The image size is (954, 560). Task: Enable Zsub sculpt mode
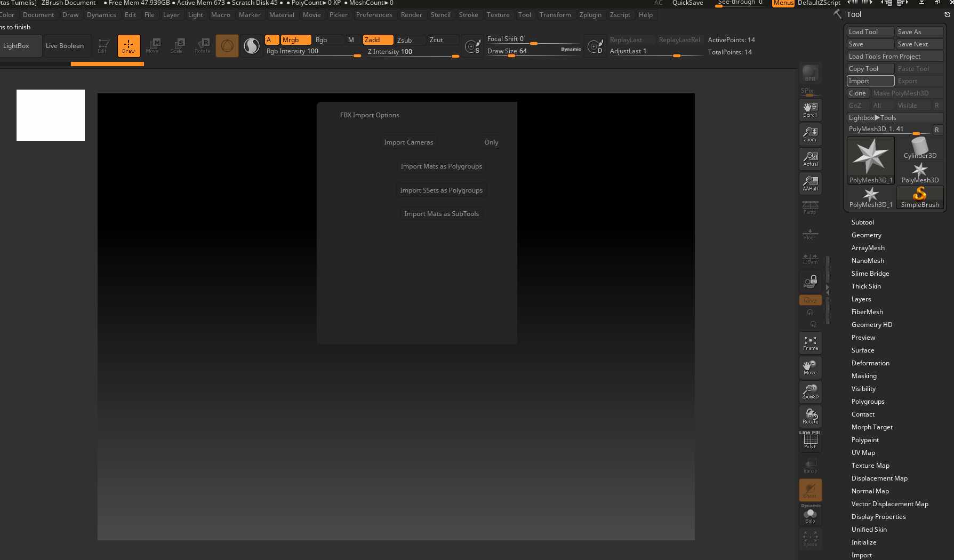(404, 40)
